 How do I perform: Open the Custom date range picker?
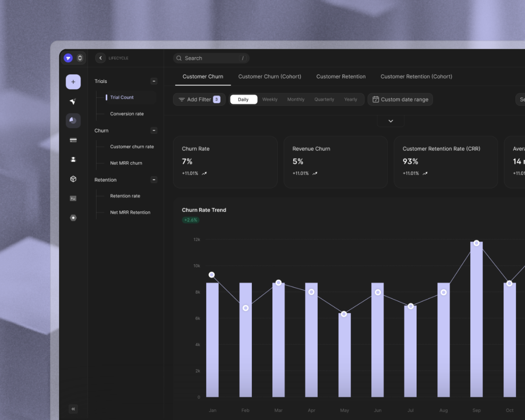(x=400, y=100)
